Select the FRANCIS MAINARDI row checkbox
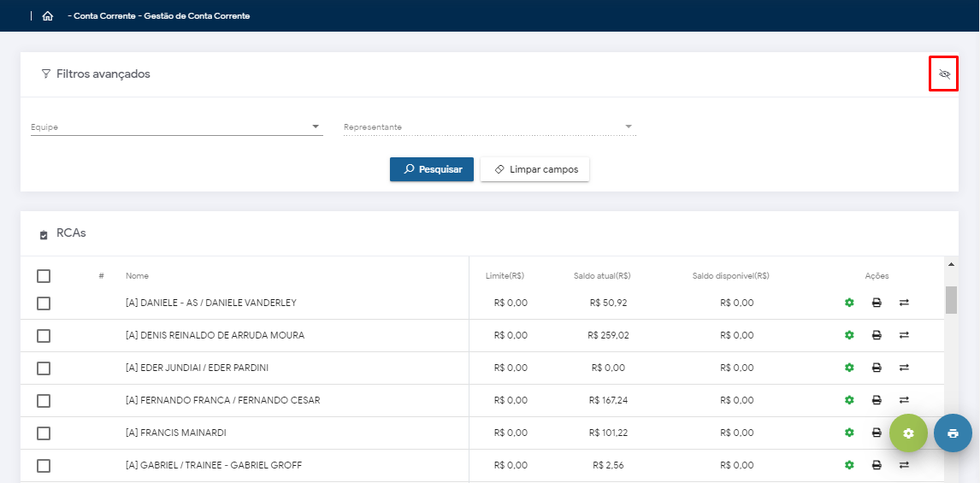The height and width of the screenshot is (483, 980). pyautogui.click(x=44, y=433)
